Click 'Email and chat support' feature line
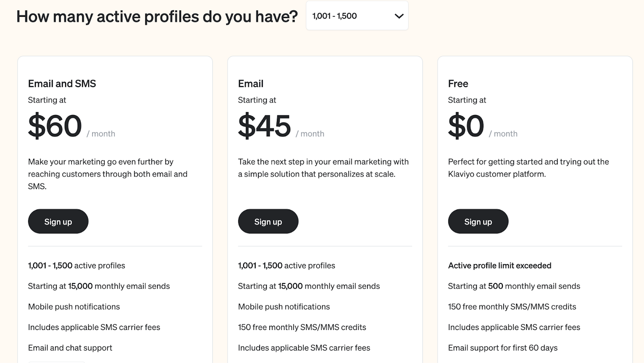 pos(70,348)
